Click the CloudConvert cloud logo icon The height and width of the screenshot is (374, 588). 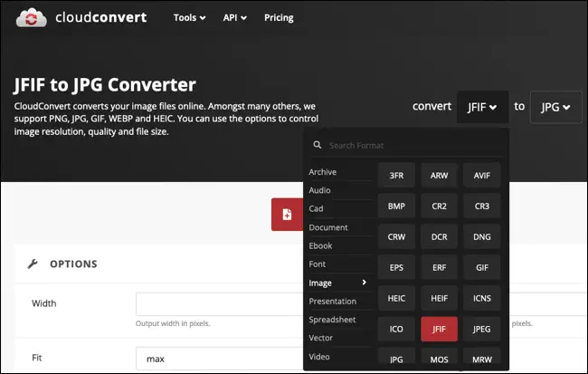click(32, 17)
